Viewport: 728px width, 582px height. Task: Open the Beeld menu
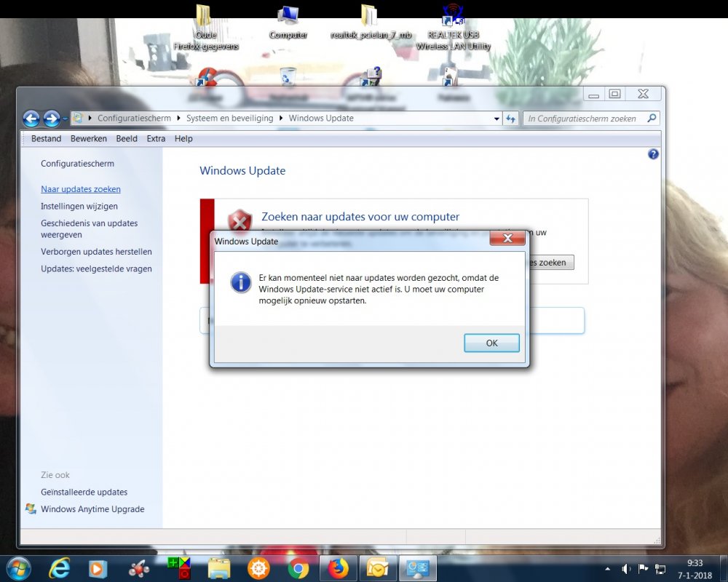click(127, 139)
